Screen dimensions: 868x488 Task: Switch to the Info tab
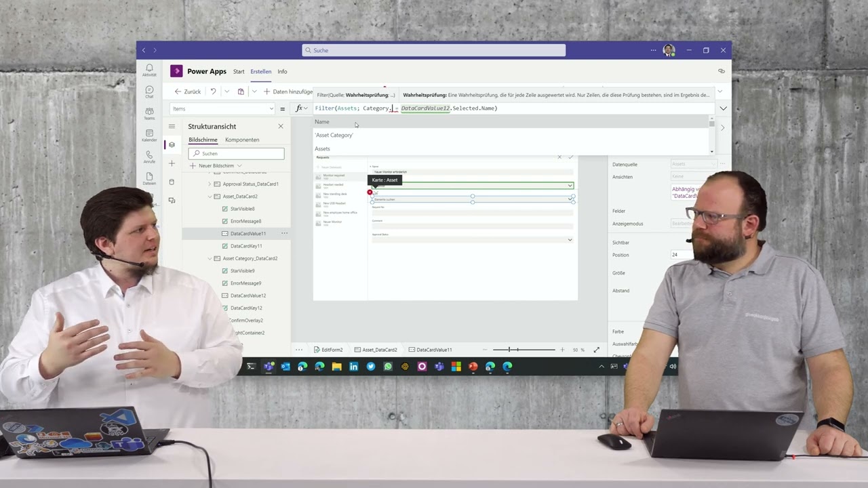pos(282,71)
